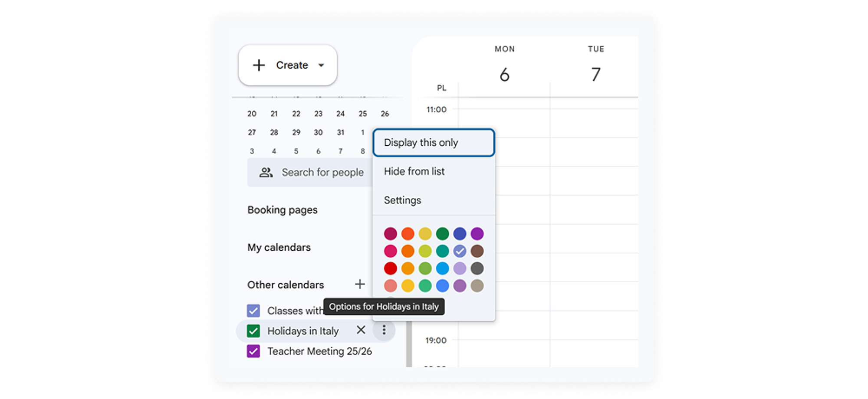The image size is (868, 399).
Task: Add other calendar with plus icon
Action: click(x=360, y=285)
